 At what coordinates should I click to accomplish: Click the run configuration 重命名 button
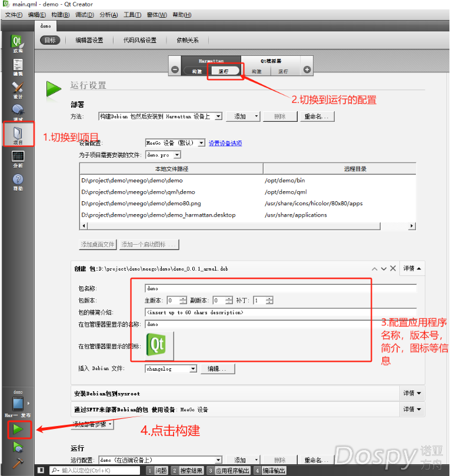(x=317, y=460)
